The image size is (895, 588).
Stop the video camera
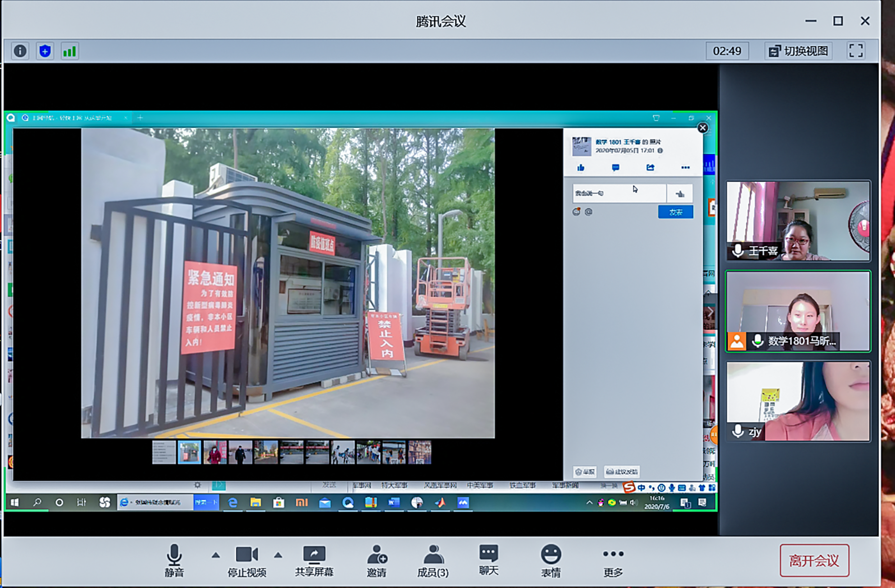(x=246, y=560)
